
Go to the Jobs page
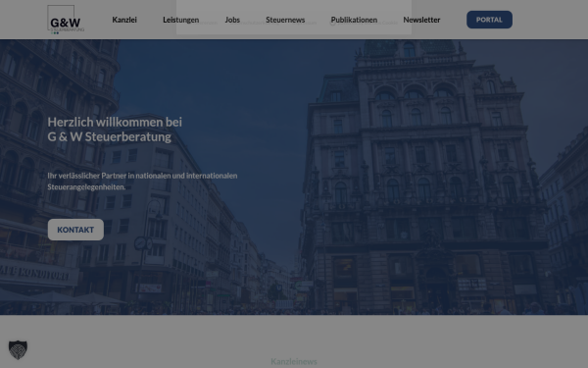coord(232,20)
